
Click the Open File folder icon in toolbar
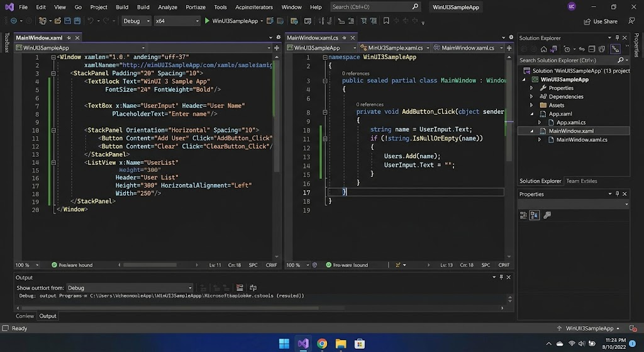57,21
